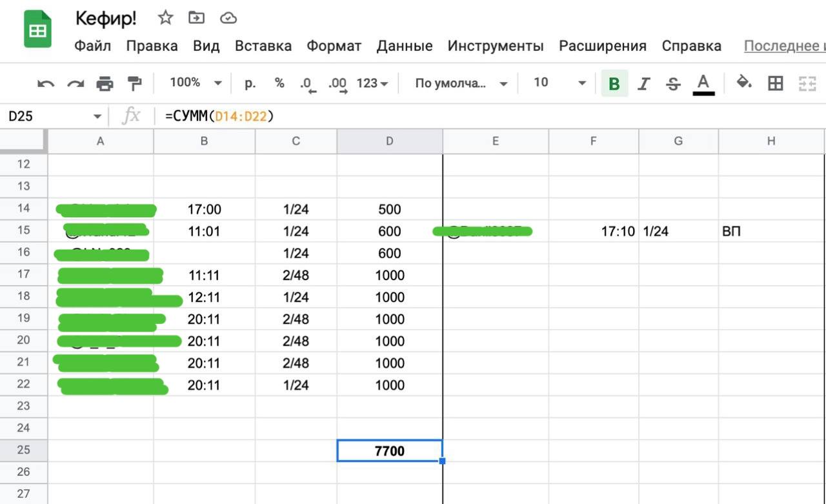Move document with the folder icon
This screenshot has height=504, width=826.
(196, 18)
